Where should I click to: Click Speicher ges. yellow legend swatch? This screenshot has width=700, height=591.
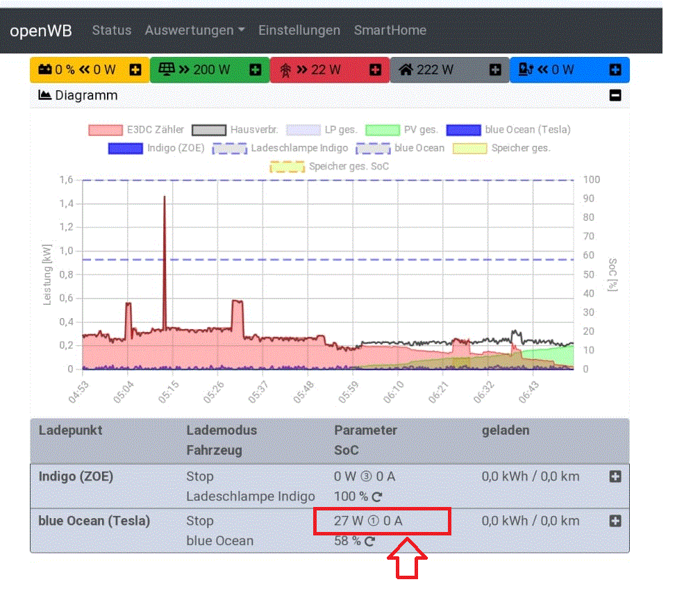pos(469,148)
